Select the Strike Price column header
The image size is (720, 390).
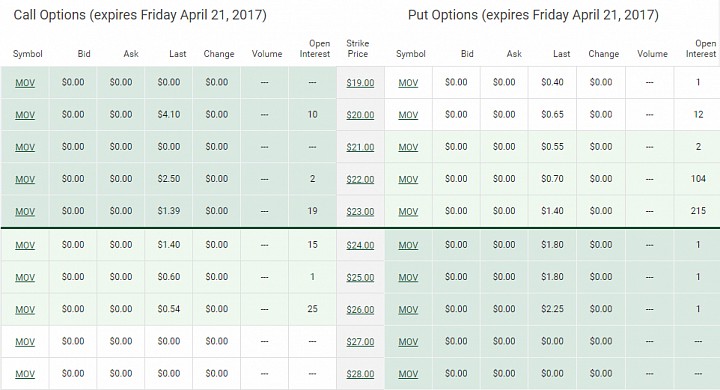[358, 48]
